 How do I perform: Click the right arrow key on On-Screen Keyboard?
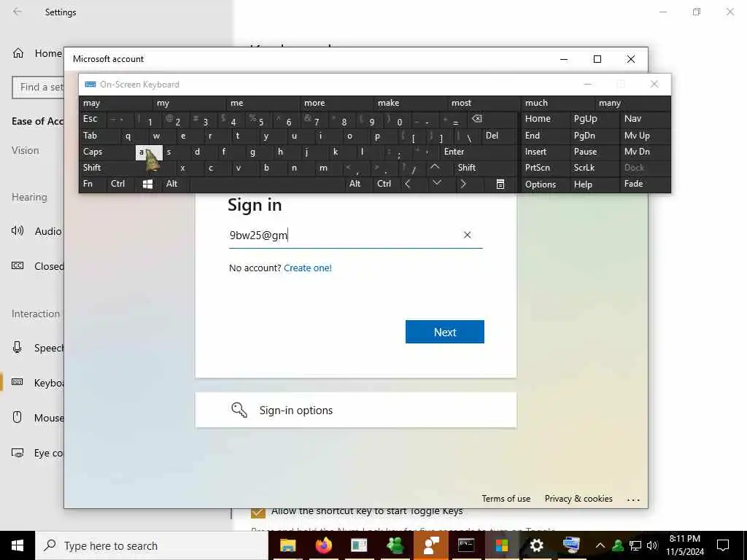coord(463,183)
